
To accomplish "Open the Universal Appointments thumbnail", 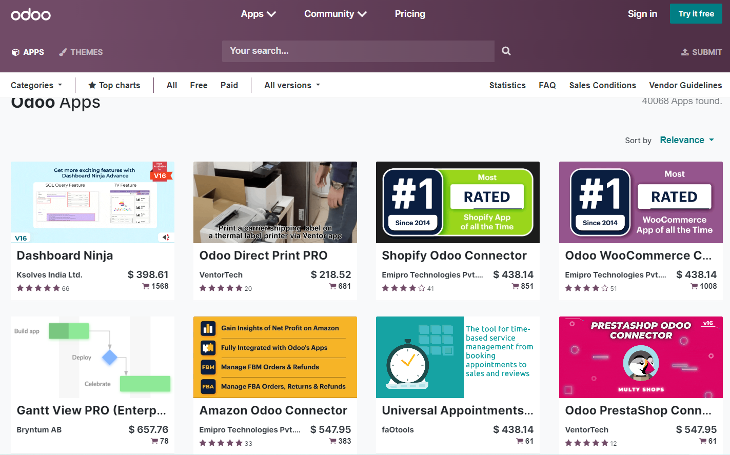I will pos(458,357).
